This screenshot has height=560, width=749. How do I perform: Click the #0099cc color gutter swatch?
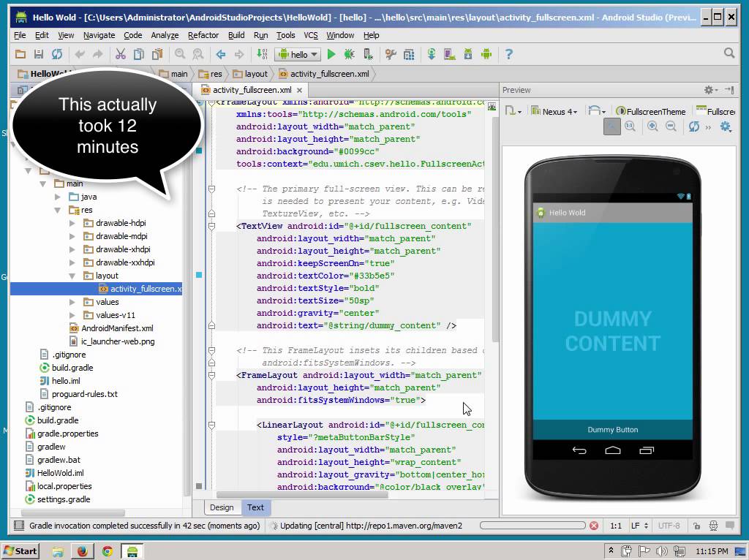pos(199,151)
